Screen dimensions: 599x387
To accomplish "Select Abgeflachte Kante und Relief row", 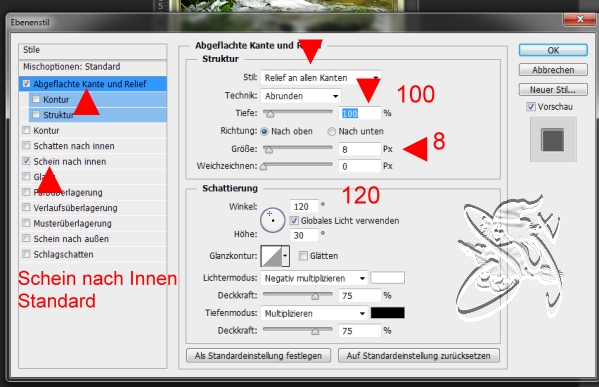I will point(92,84).
